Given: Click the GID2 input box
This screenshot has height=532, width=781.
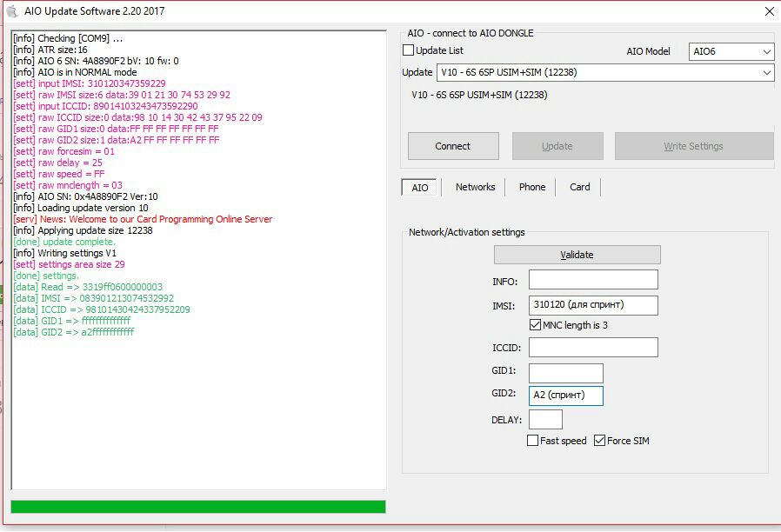Looking at the screenshot, I should click(x=566, y=396).
